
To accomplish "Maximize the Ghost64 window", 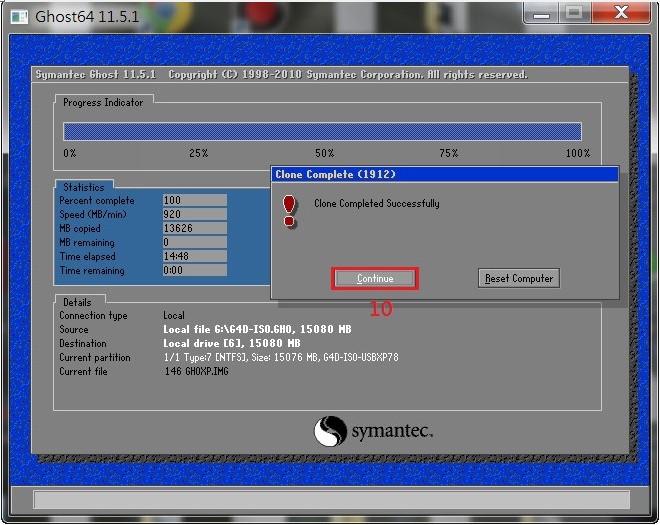I will tap(574, 13).
